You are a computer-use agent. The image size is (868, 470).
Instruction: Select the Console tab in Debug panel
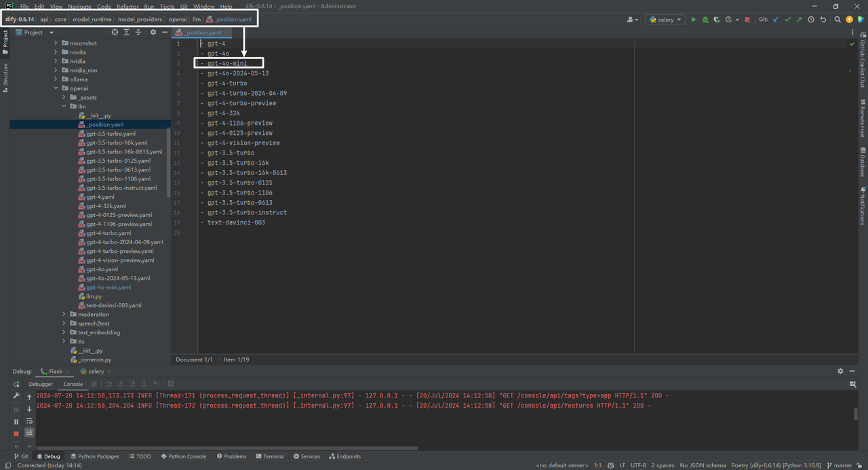point(73,384)
